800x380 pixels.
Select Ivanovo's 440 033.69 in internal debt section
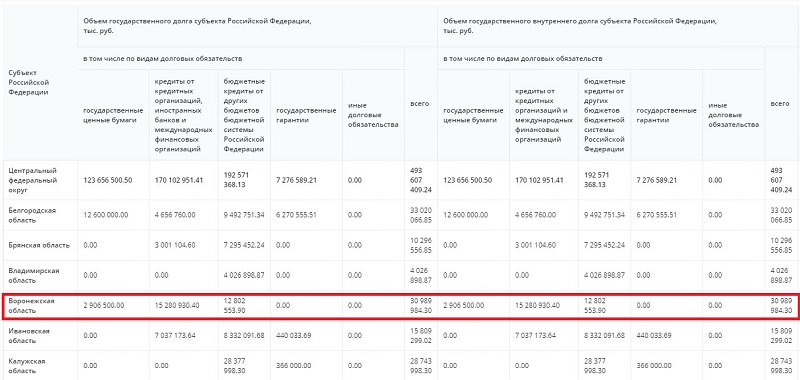click(x=654, y=336)
